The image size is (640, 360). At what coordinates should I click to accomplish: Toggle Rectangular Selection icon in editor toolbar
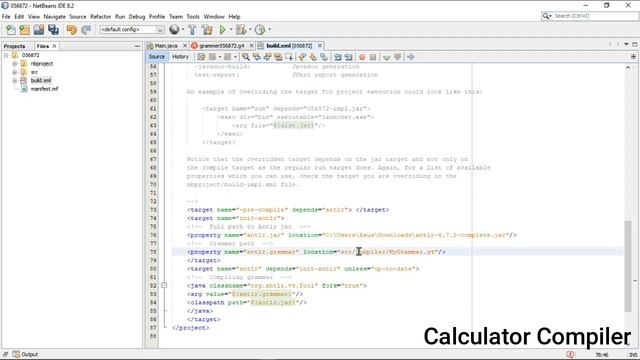click(x=289, y=57)
